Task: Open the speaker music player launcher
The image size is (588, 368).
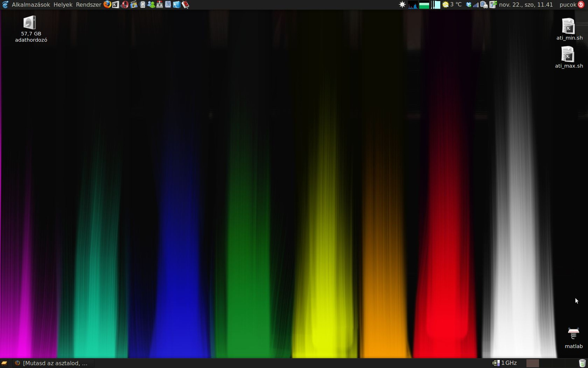Action: point(143,5)
